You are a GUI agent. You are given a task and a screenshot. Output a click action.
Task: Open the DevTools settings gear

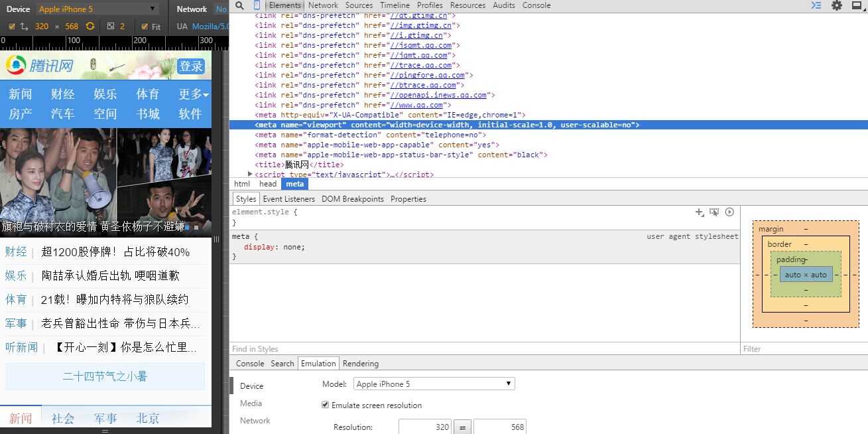[837, 5]
